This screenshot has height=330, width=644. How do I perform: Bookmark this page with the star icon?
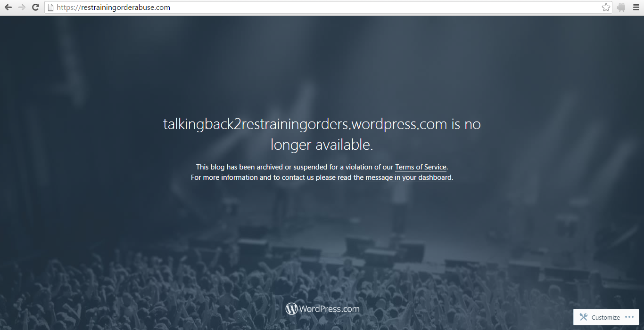[606, 8]
